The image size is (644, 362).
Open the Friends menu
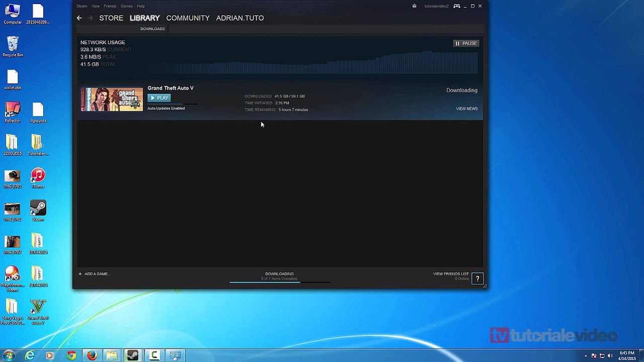click(x=110, y=6)
